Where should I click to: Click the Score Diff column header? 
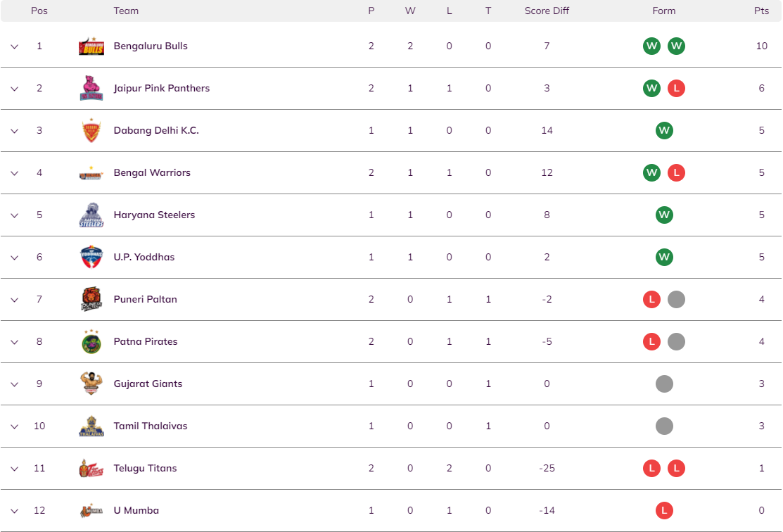point(547,11)
